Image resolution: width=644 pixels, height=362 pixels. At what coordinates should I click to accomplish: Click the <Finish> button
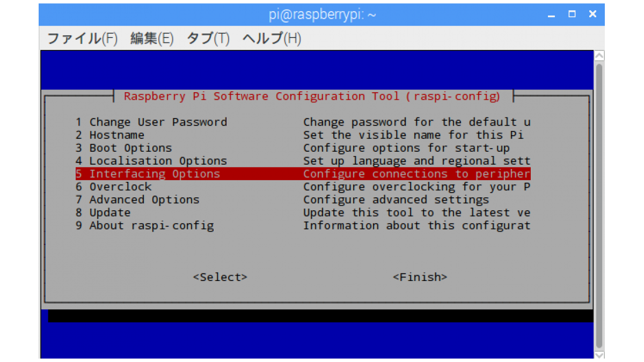[x=420, y=277]
